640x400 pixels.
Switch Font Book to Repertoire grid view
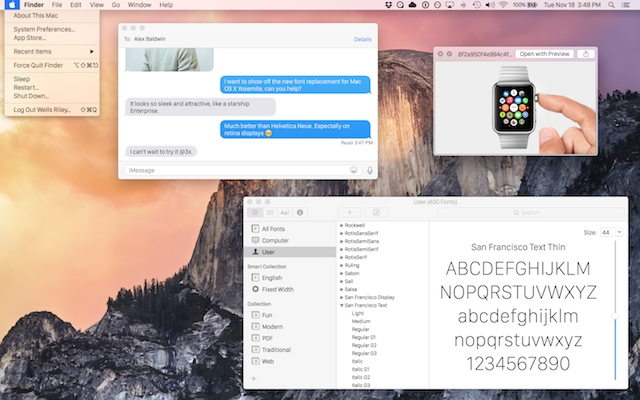pyautogui.click(x=270, y=212)
